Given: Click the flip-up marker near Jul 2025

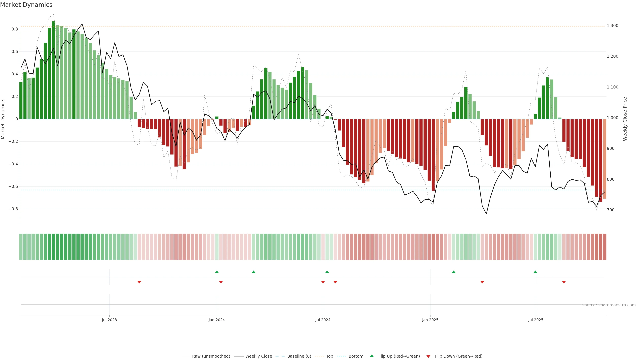Looking at the screenshot, I should (x=535, y=272).
